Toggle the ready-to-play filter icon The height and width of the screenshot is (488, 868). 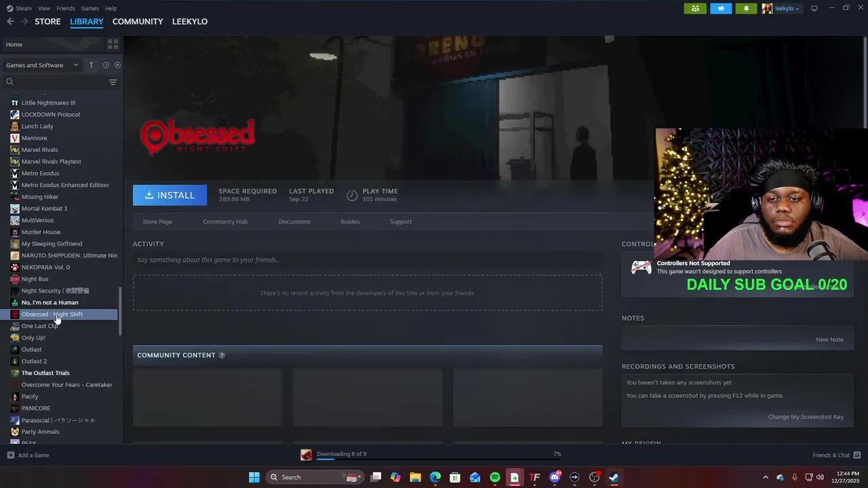pyautogui.click(x=117, y=65)
